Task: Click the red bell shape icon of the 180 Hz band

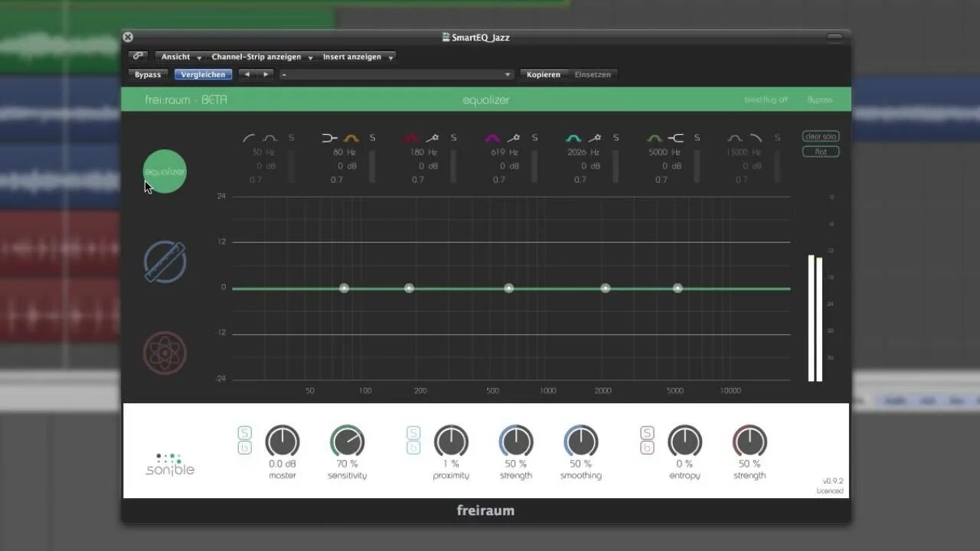Action: [411, 138]
